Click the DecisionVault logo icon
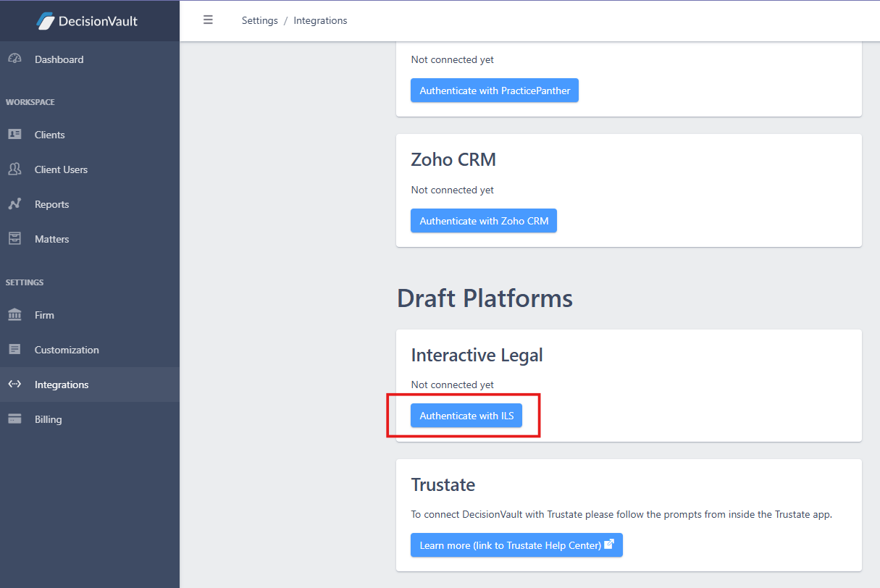 click(46, 21)
